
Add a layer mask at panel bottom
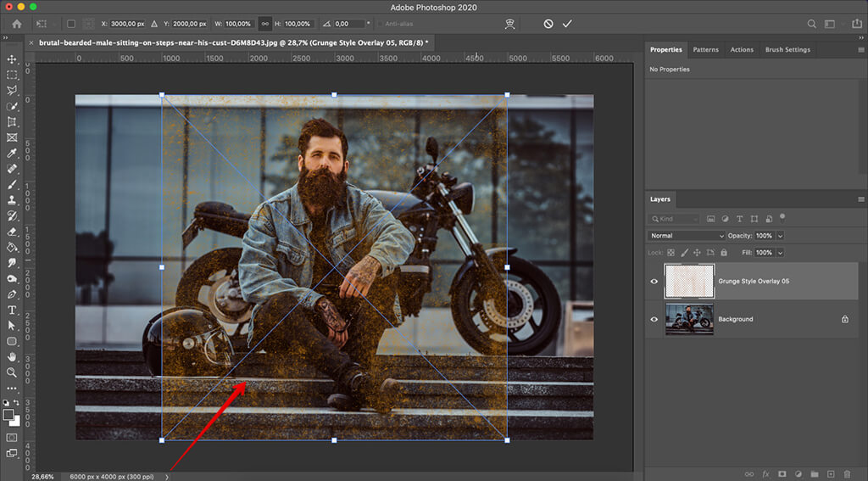coord(782,474)
